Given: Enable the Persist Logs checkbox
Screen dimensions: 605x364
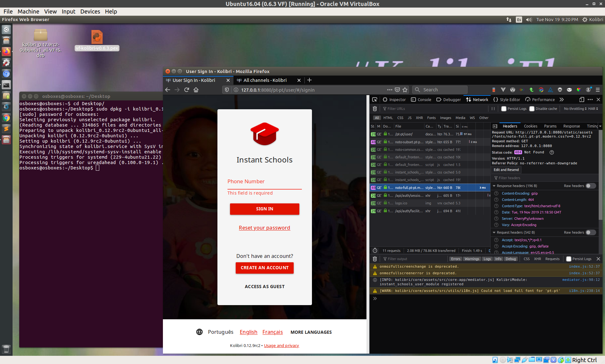Looking at the screenshot, I should coord(504,109).
